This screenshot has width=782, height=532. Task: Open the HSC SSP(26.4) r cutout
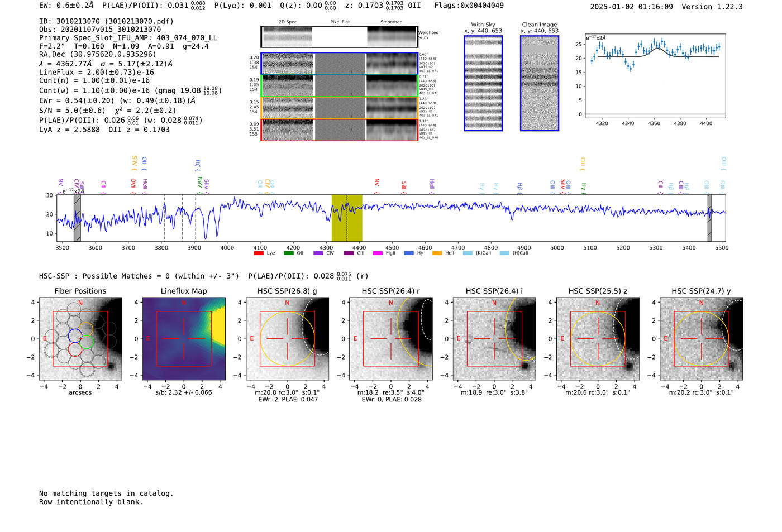click(x=391, y=339)
